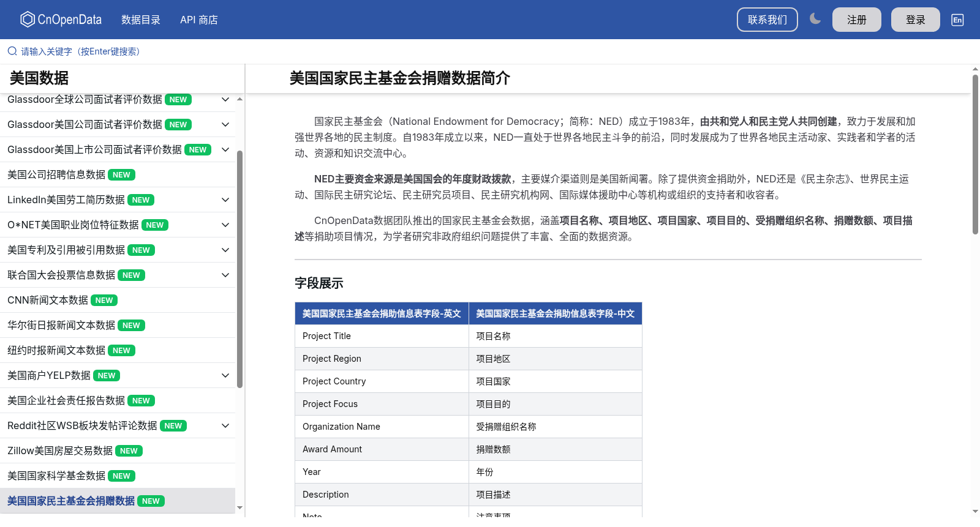980x527 pixels.
Task: Click Project Title table cell
Action: coord(382,336)
